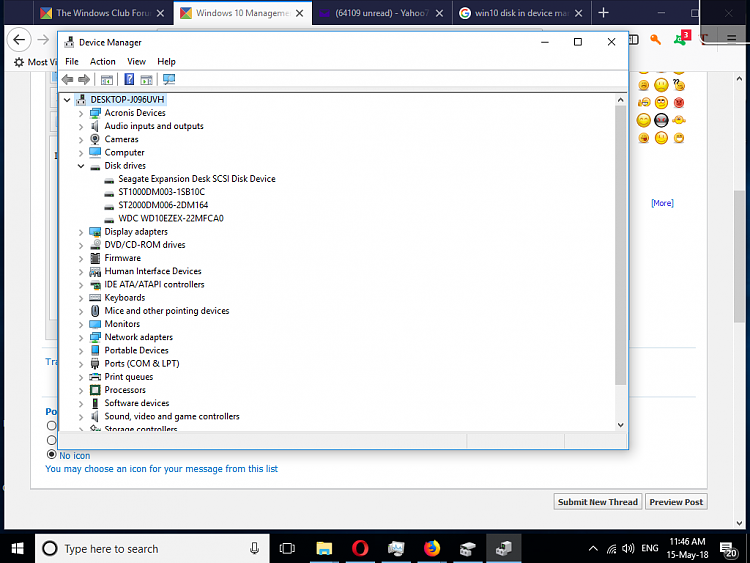
Task: Click the Processors category icon
Action: pyautogui.click(x=95, y=390)
